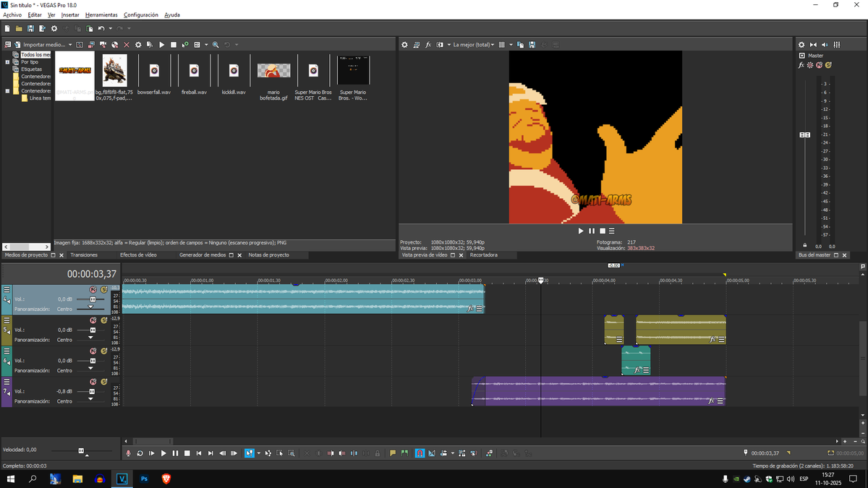Screen dimensions: 868x488
Task: Click the Importar medios button
Action: pyautogui.click(x=43, y=45)
